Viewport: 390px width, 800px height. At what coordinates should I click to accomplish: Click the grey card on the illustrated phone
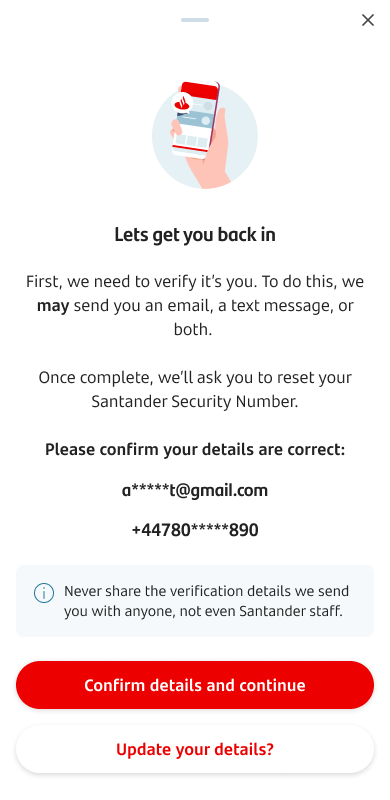tap(197, 121)
